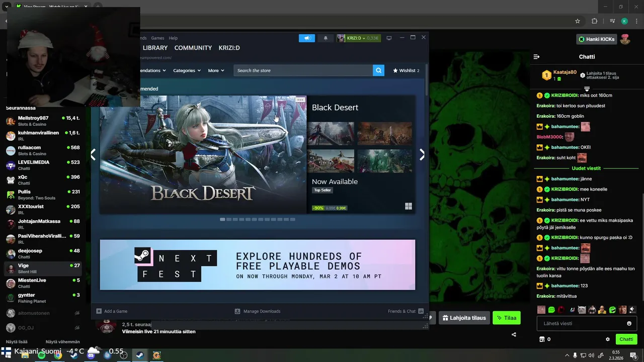Open top-left Black Desert screenshot thumbnail
The height and width of the screenshot is (362, 644).
tap(331, 133)
